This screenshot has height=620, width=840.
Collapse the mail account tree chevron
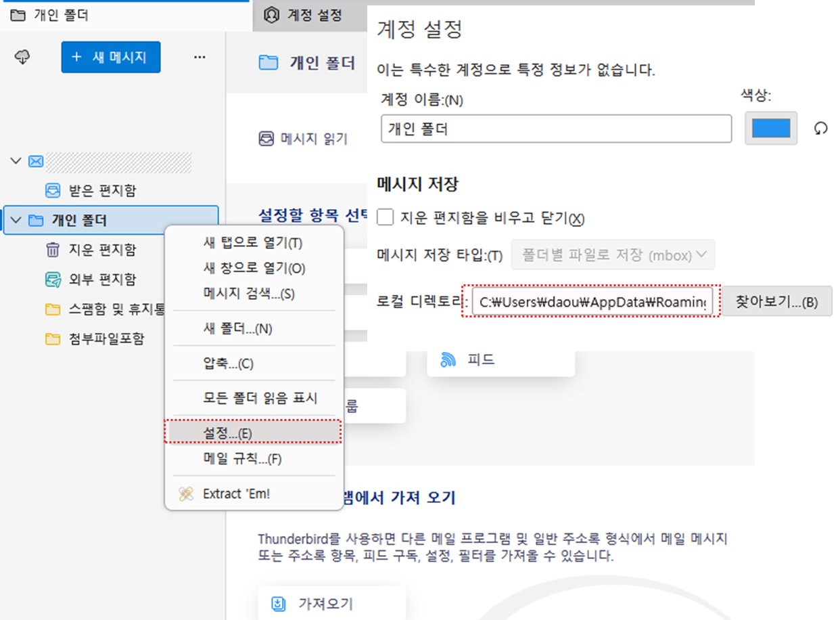(16, 161)
